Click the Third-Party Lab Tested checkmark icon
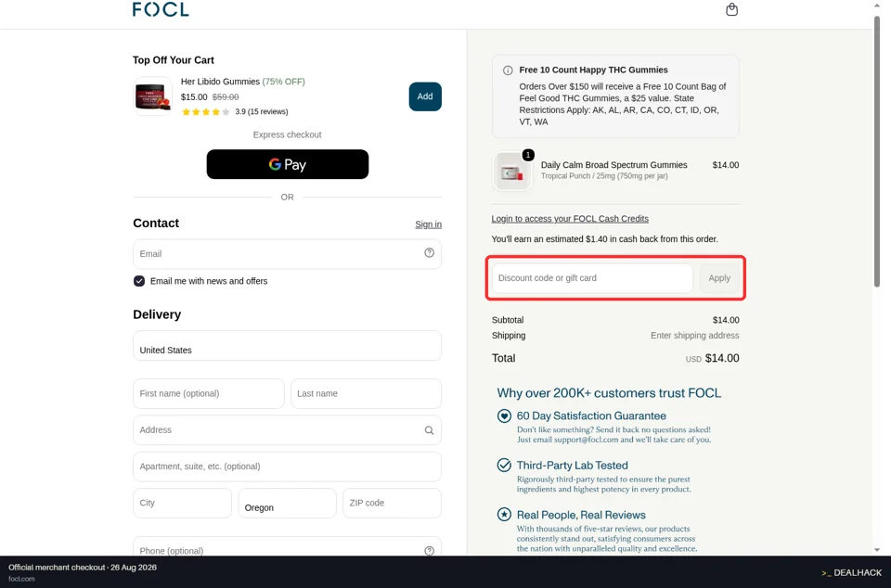Viewport: 891px width, 588px height. (504, 466)
